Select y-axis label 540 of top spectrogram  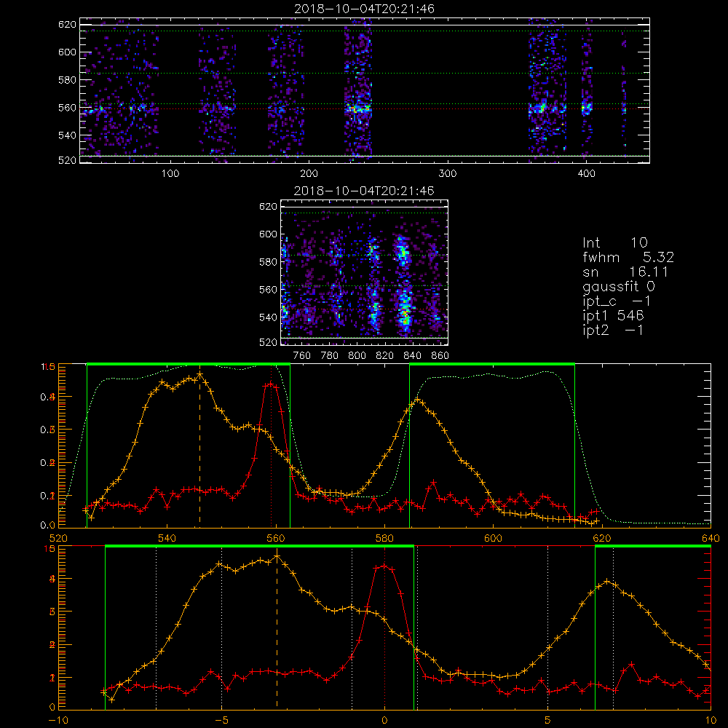coord(67,135)
